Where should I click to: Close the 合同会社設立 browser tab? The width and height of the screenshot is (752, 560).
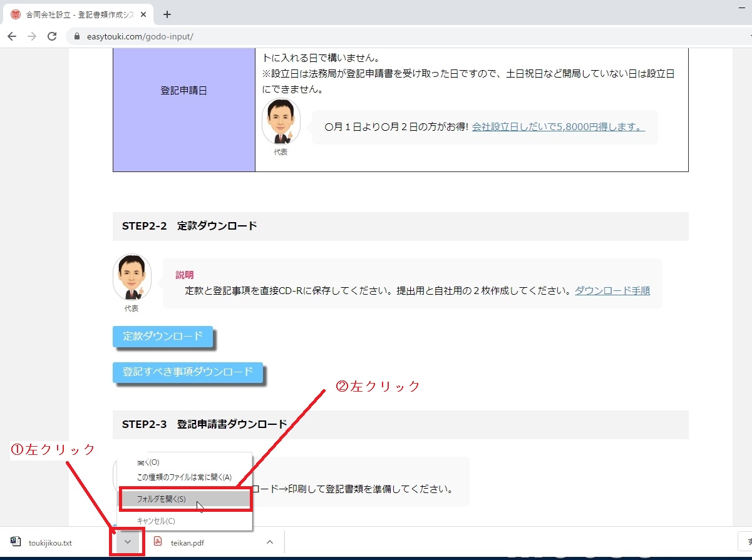(143, 14)
